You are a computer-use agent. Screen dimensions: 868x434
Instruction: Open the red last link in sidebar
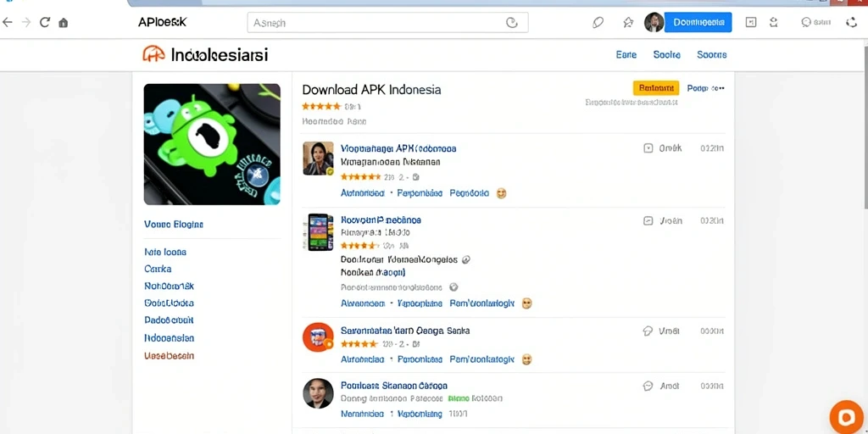(x=169, y=355)
